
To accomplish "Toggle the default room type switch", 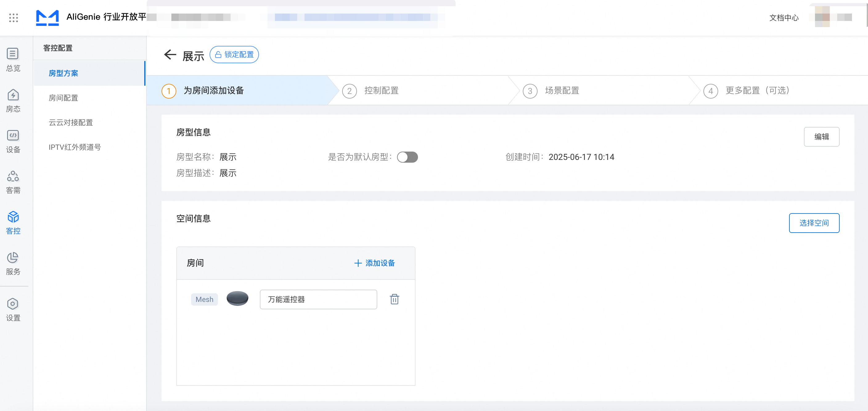I will tap(407, 157).
